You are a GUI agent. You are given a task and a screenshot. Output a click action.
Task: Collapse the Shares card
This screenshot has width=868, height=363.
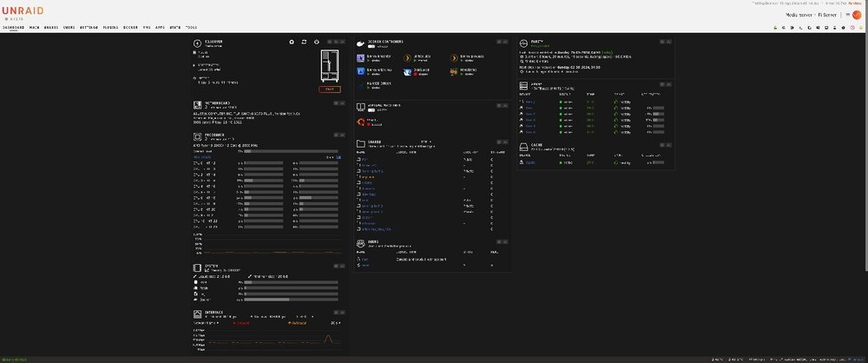pyautogui.click(x=505, y=142)
